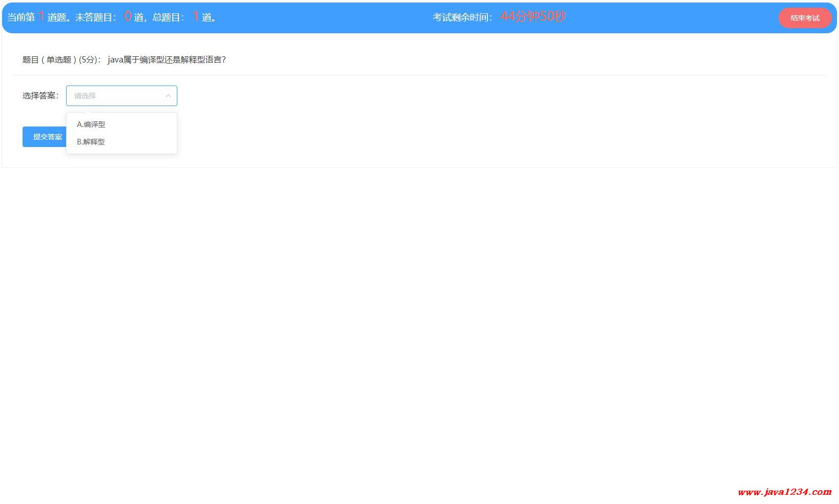Click the 结束考试 button to end the exam
839x504 pixels.
pyautogui.click(x=805, y=18)
